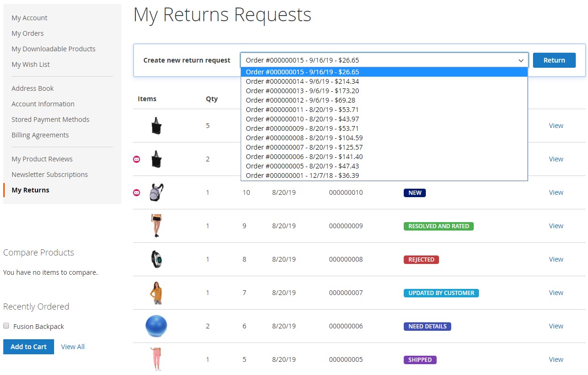The height and width of the screenshot is (375, 588).
Task: Open My Downloadable Products page
Action: [x=54, y=49]
